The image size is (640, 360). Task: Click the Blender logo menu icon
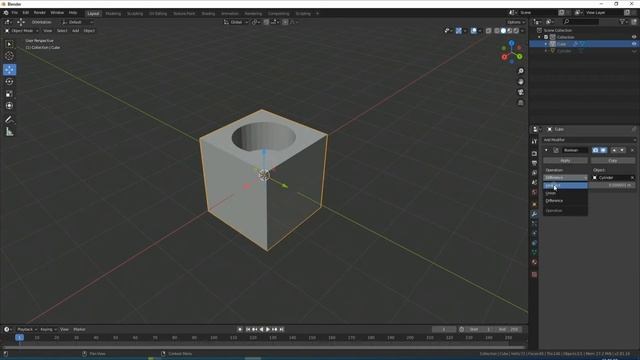pyautogui.click(x=6, y=13)
